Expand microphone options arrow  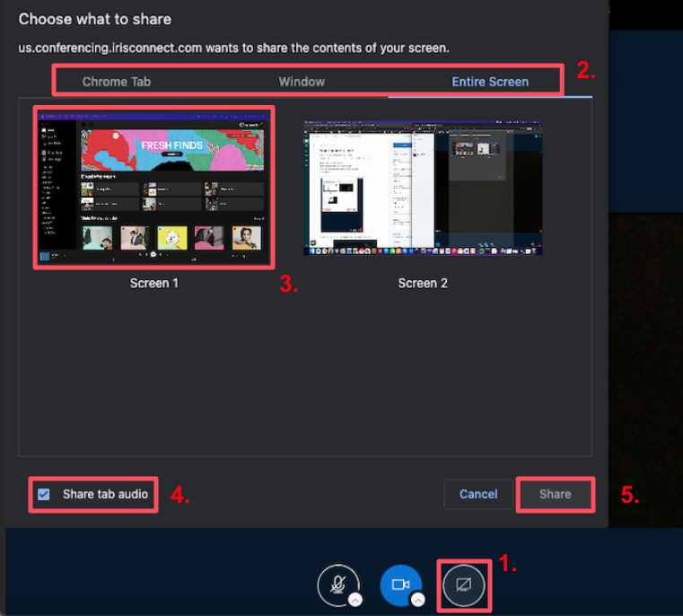click(355, 601)
